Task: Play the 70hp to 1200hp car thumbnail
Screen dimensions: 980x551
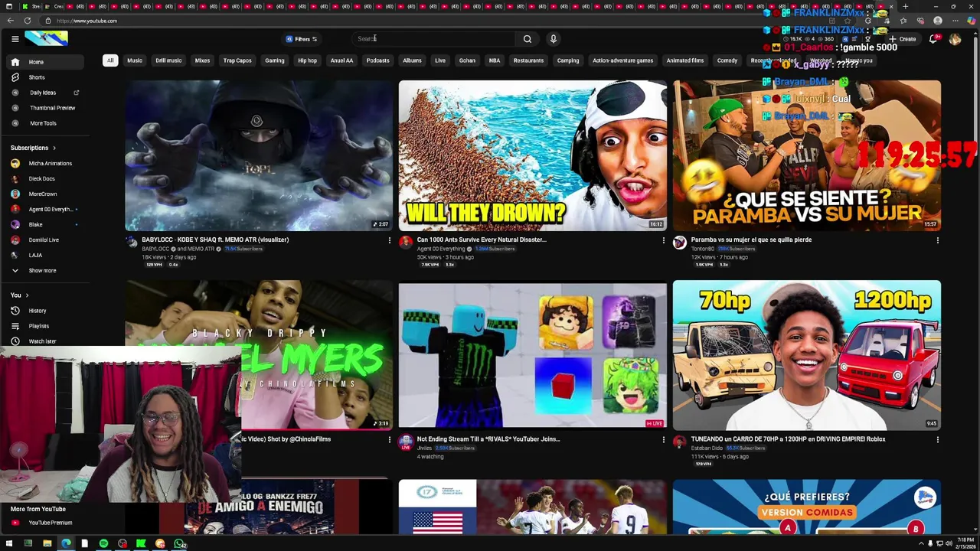Action: (807, 355)
